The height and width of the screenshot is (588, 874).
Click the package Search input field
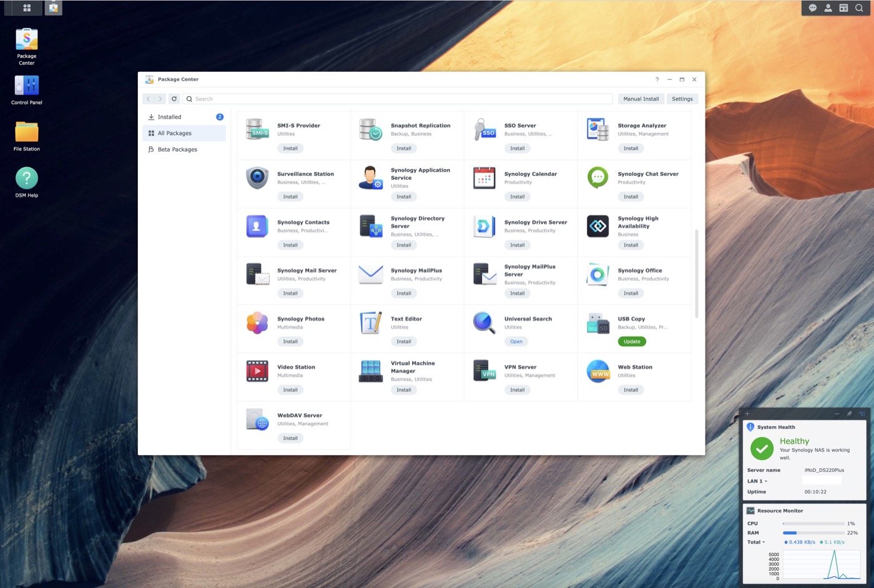(x=398, y=99)
